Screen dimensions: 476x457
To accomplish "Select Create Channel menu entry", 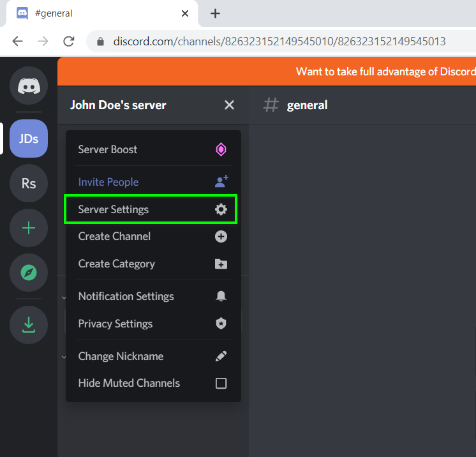I will tap(153, 237).
